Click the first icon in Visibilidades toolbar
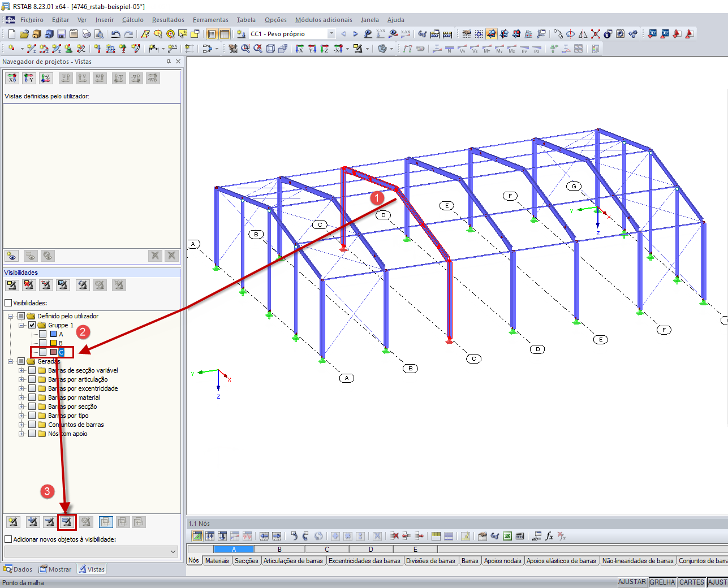Image resolution: width=728 pixels, height=588 pixels. pyautogui.click(x=12, y=285)
